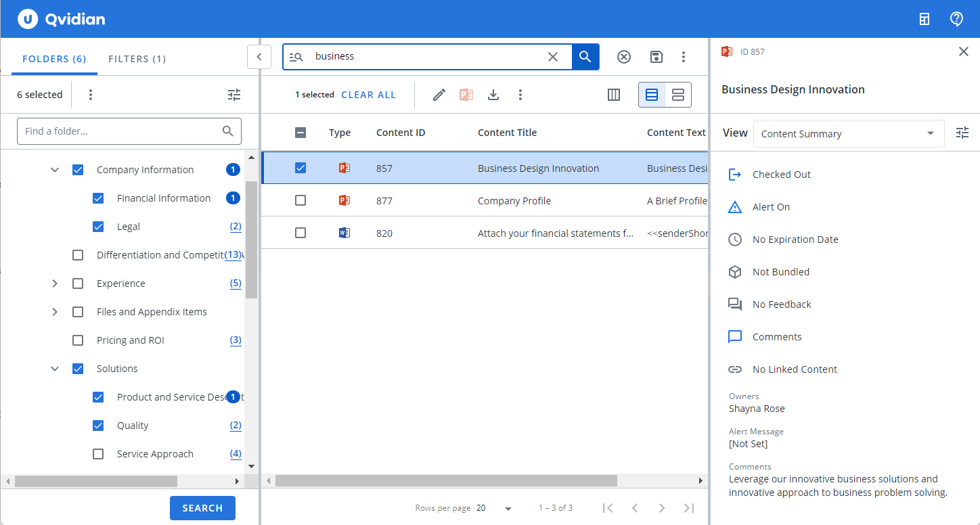Image resolution: width=980 pixels, height=525 pixels.
Task: Run search with magnifier button
Action: point(585,57)
